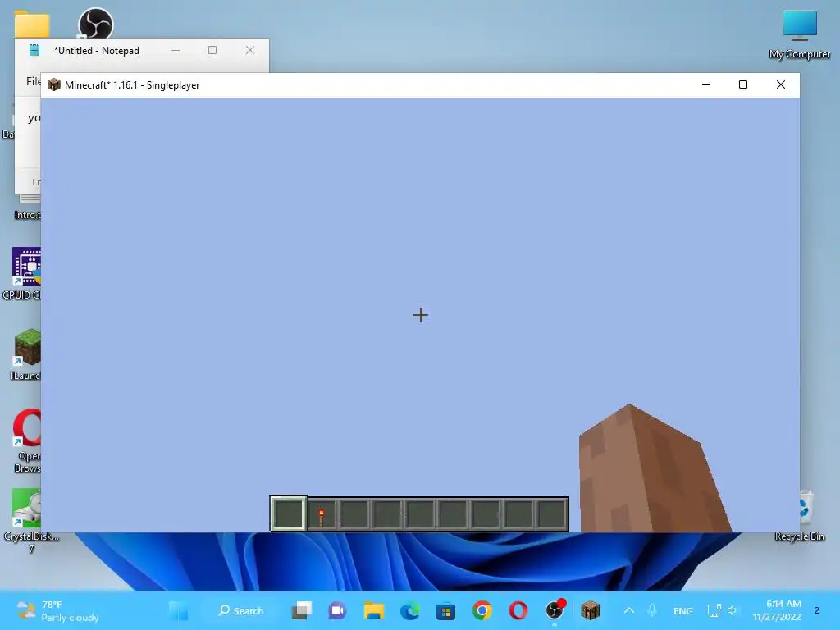Click the Notepad app icon in title bar
The width and height of the screenshot is (840, 630).
click(x=34, y=50)
